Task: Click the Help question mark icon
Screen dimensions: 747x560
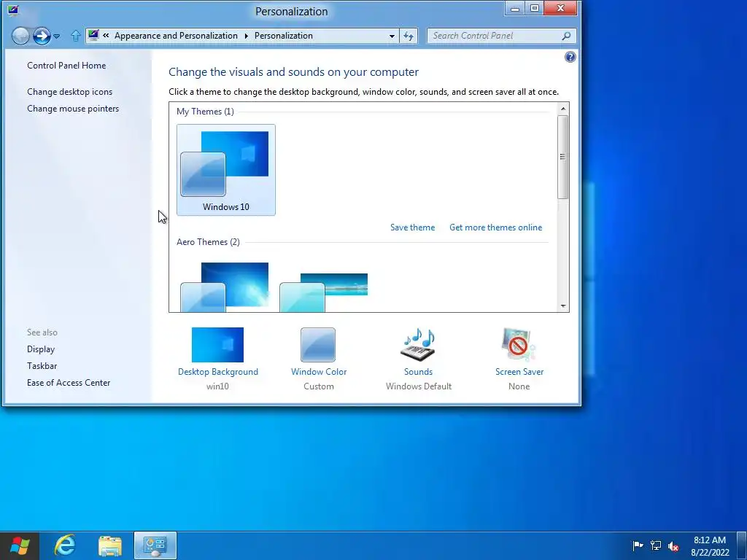Action: pyautogui.click(x=570, y=57)
